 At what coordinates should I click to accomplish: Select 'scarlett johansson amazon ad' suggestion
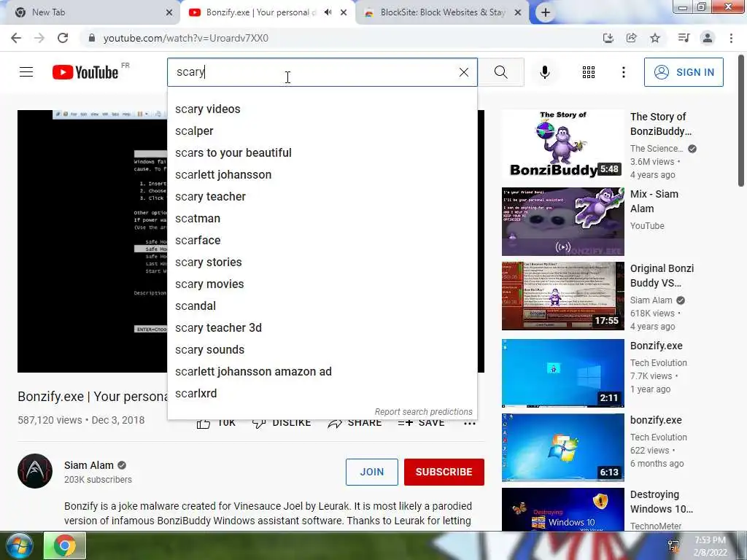[x=322, y=372]
